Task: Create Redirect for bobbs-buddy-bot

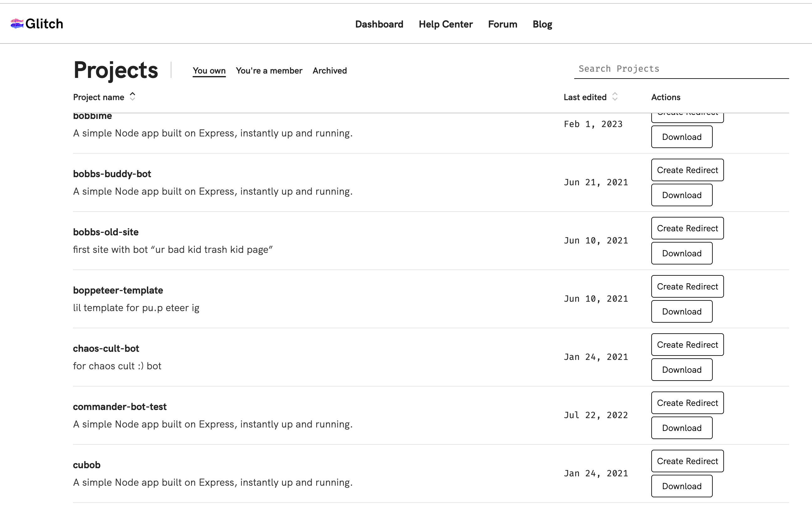Action: tap(687, 170)
